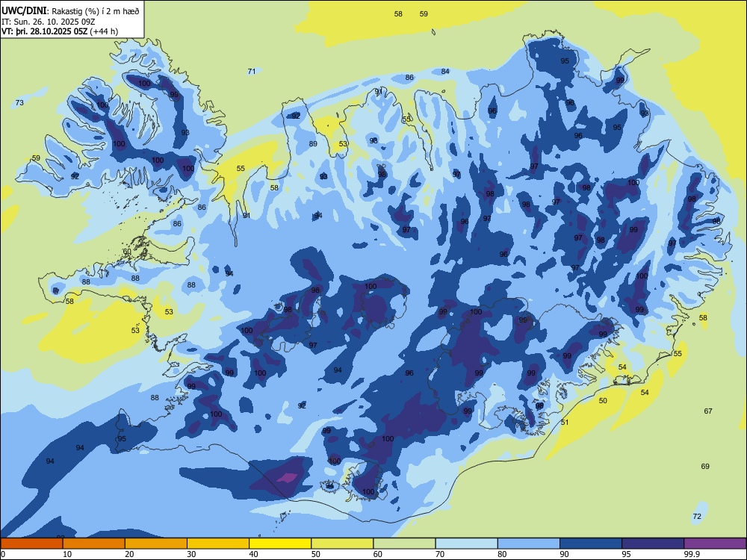Click the humidity value '71' on the map

coord(252,72)
